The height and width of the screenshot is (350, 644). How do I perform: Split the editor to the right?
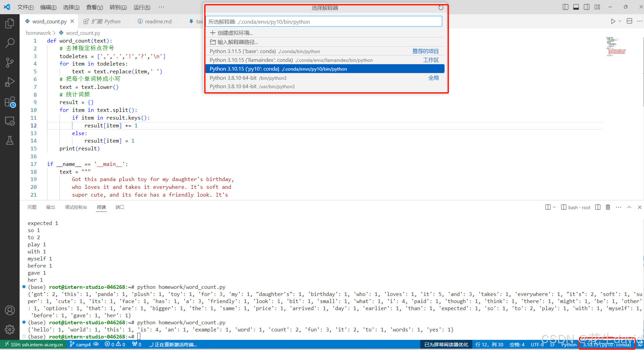(x=629, y=21)
